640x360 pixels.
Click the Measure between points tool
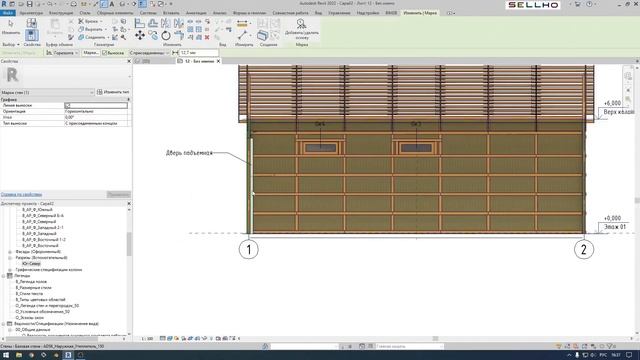(x=242, y=36)
